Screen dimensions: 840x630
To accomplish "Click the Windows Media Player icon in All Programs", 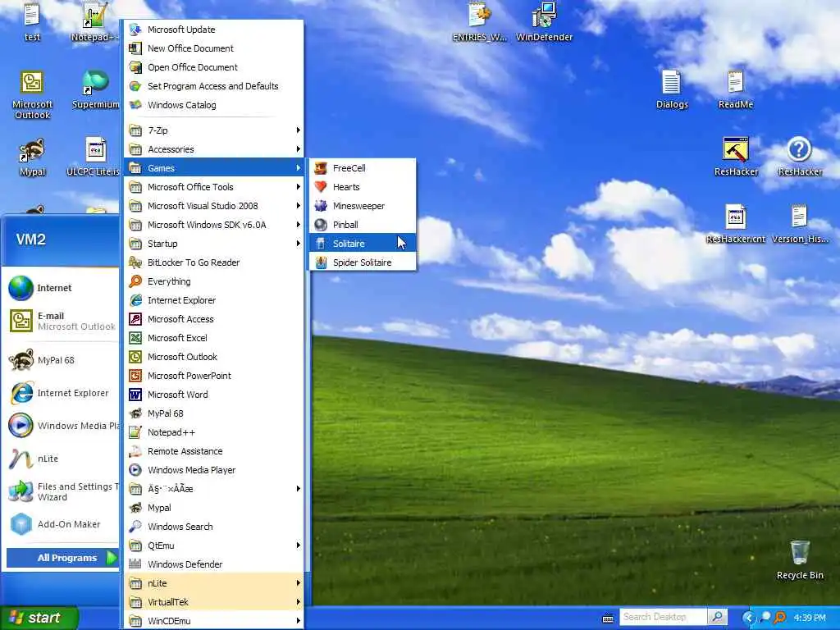I will (135, 470).
